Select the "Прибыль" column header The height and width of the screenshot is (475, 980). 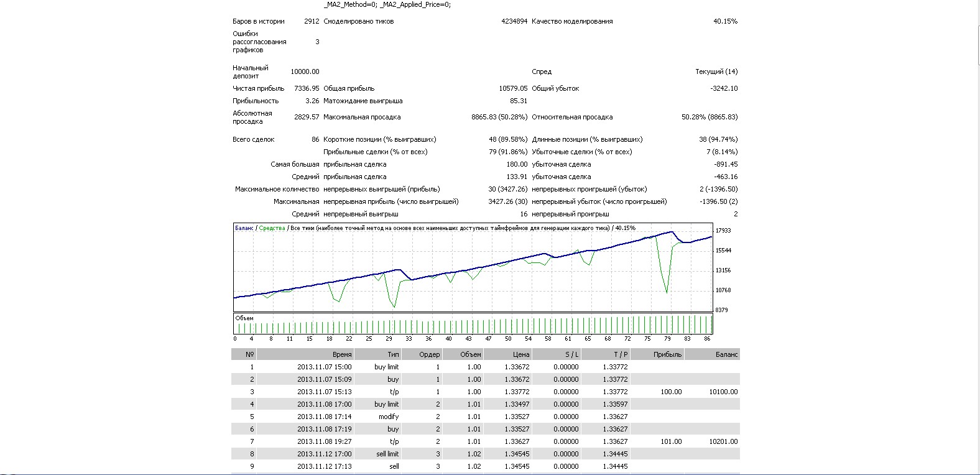(667, 354)
